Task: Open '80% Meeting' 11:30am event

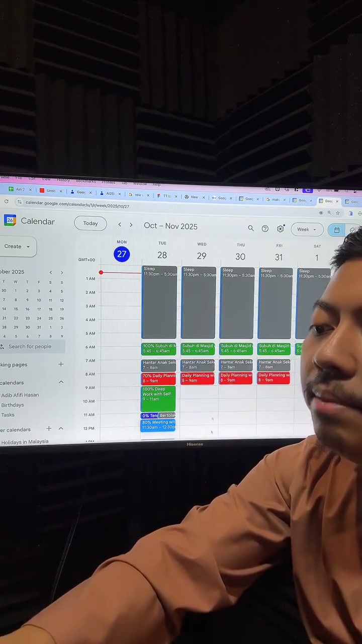Action: pyautogui.click(x=158, y=425)
